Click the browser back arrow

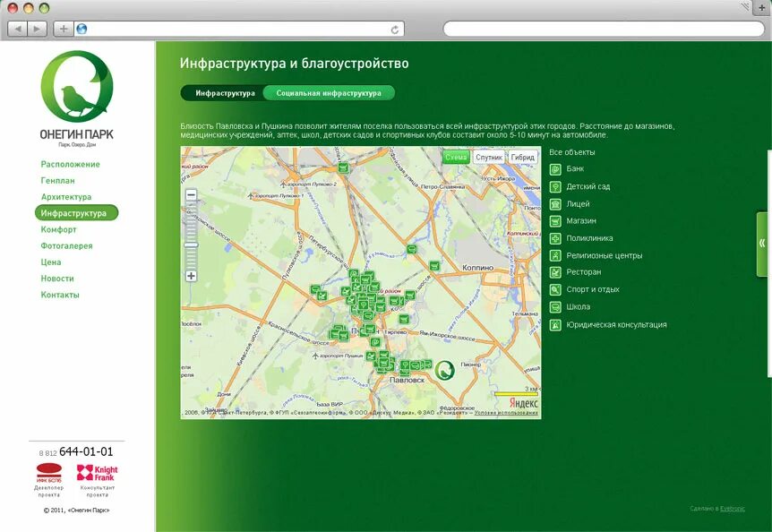coord(18,29)
